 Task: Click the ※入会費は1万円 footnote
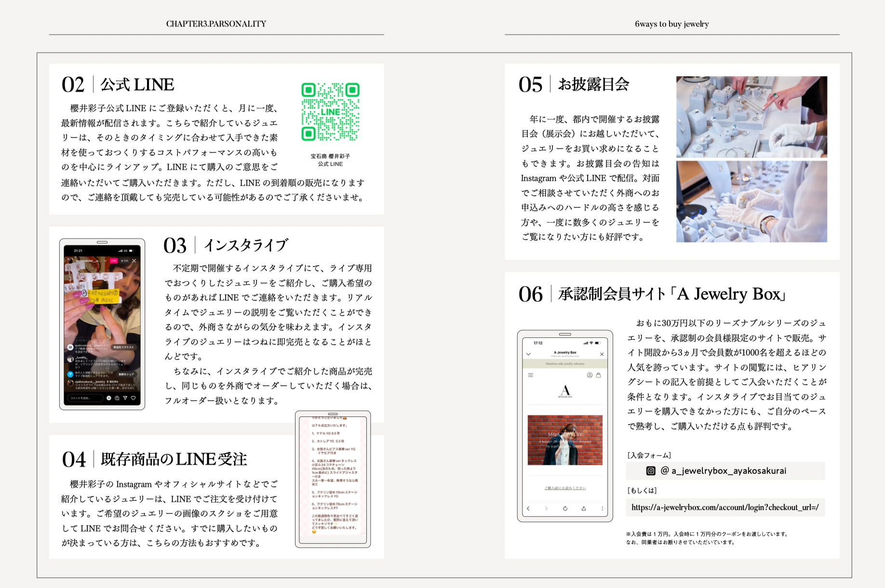(707, 538)
